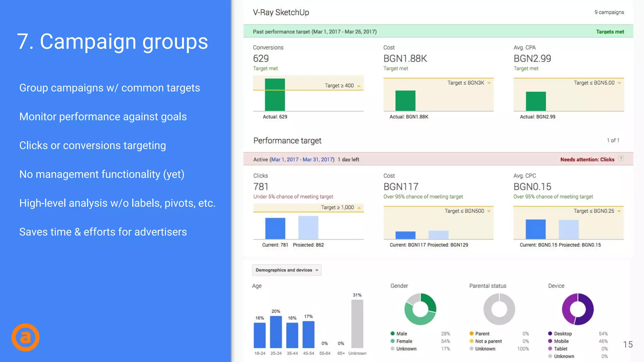This screenshot has height=362, width=644.
Task: Click the V-Ray SketchUp group title
Action: 281,13
